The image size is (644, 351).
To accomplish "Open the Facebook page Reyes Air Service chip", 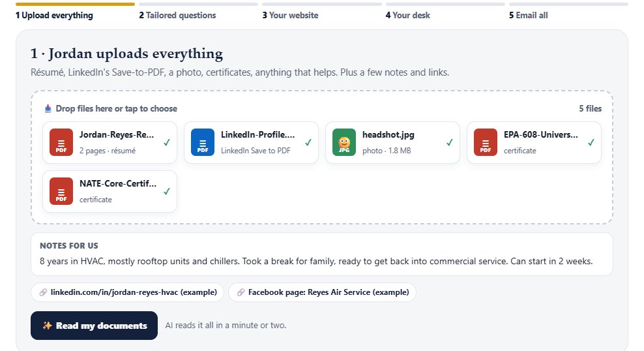I will click(x=323, y=292).
